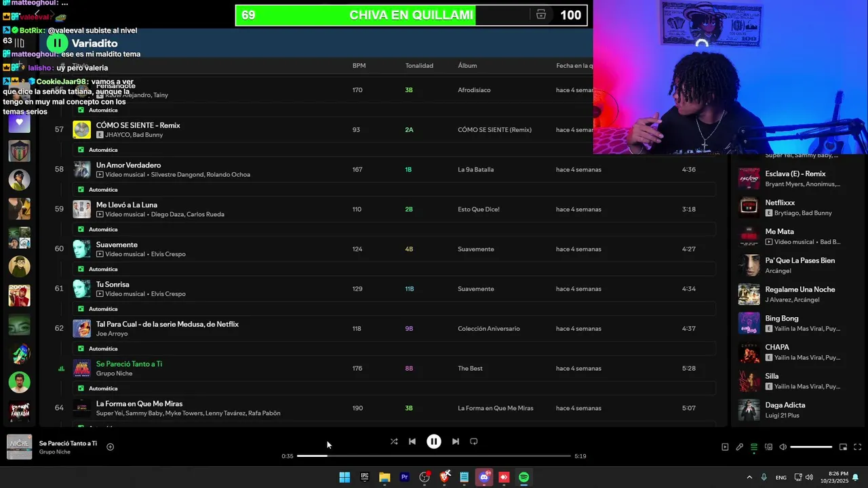Click the lyrics microphone icon

(740, 447)
